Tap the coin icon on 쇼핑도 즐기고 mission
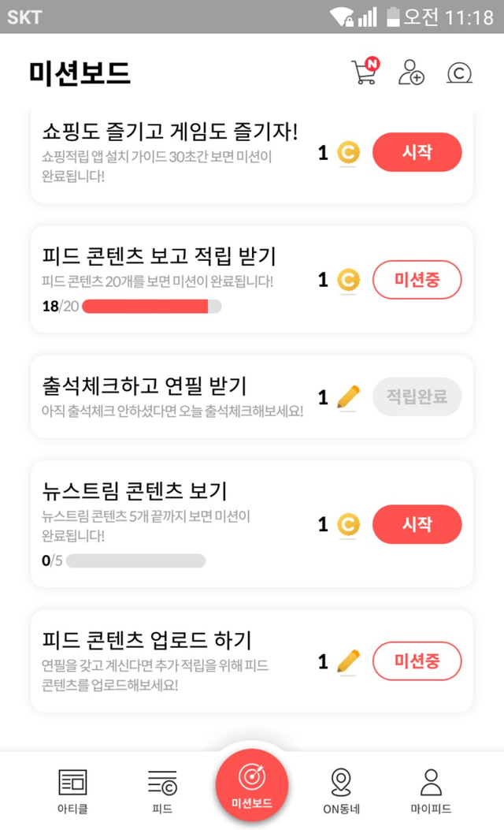The image size is (504, 830). click(348, 152)
